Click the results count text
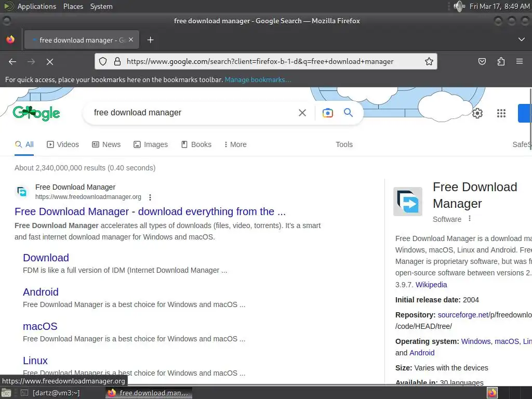 (x=85, y=168)
